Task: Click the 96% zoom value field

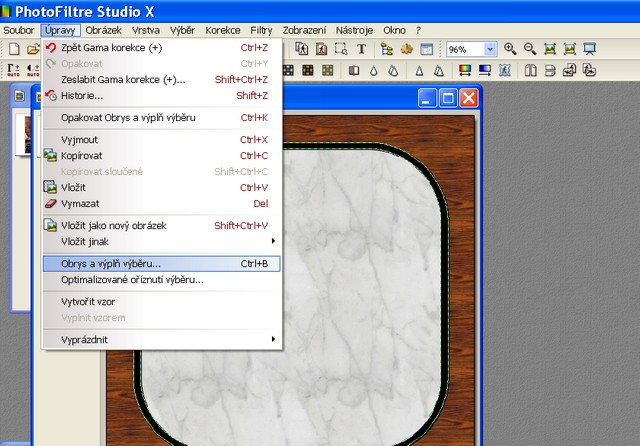Action: tap(465, 49)
